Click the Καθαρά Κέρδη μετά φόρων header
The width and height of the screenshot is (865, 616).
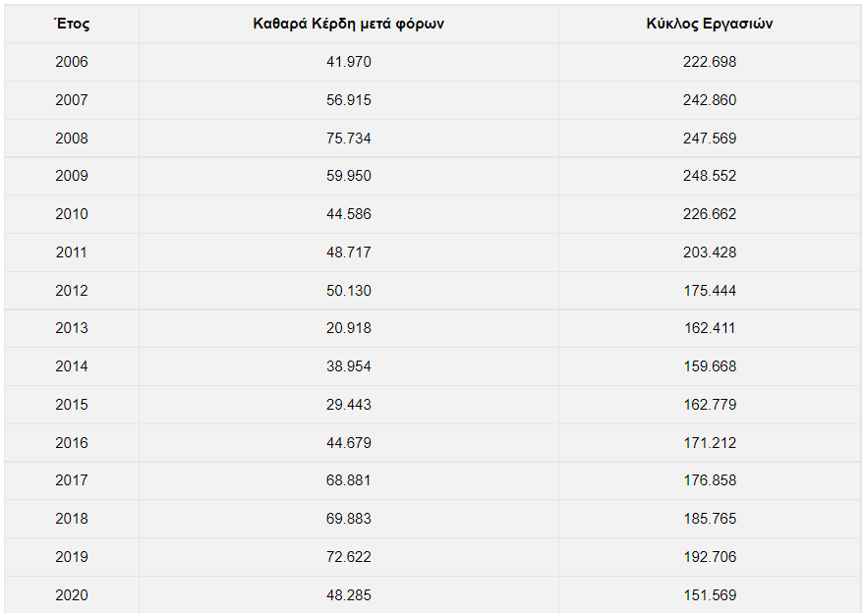click(349, 24)
